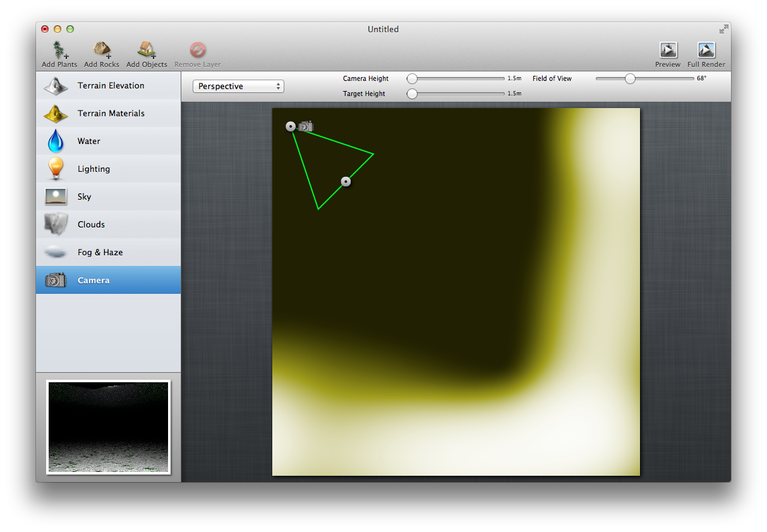
Task: Click the 1.5m Target Height value
Action: coord(514,94)
